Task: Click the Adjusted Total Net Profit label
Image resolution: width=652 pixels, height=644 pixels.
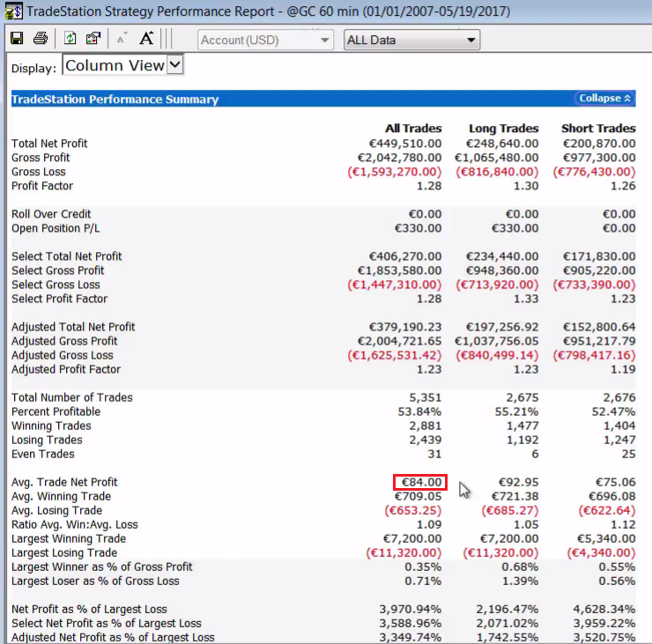Action: coord(74,327)
